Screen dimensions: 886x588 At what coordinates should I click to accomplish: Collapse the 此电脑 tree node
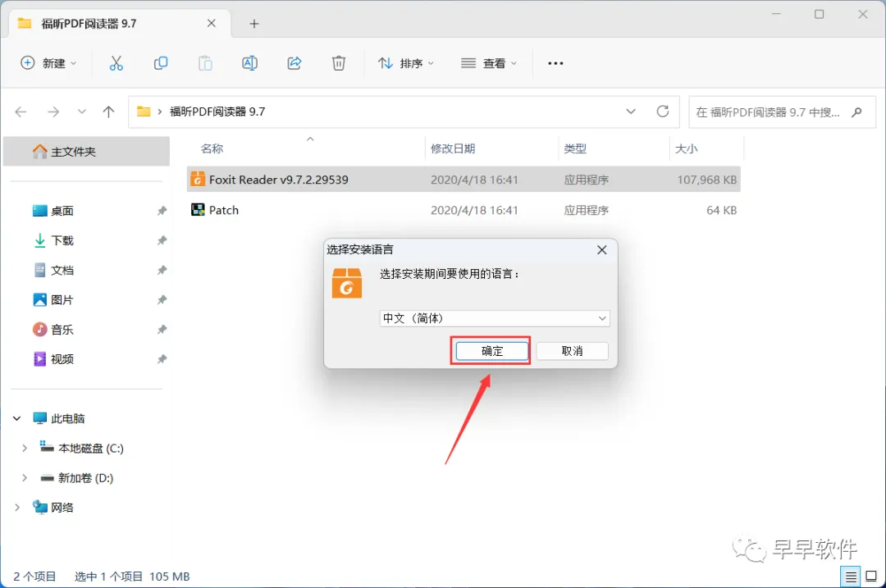tap(17, 418)
